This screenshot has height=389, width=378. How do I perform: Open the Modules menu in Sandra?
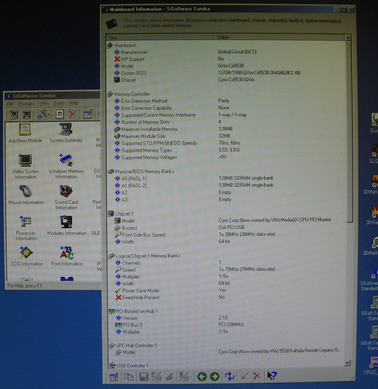point(26,104)
